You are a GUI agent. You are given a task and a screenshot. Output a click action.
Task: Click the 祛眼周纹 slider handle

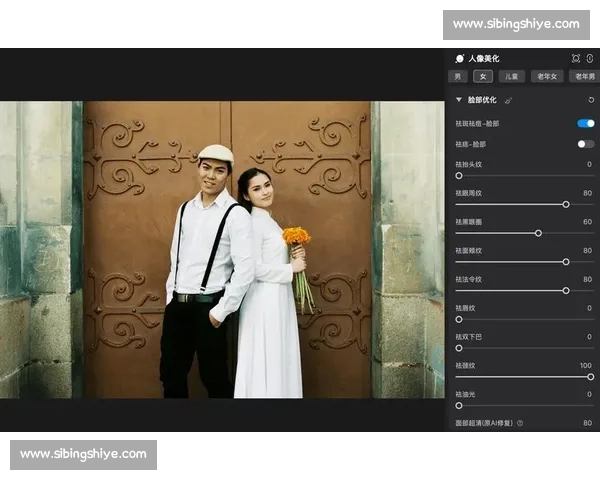pos(566,204)
